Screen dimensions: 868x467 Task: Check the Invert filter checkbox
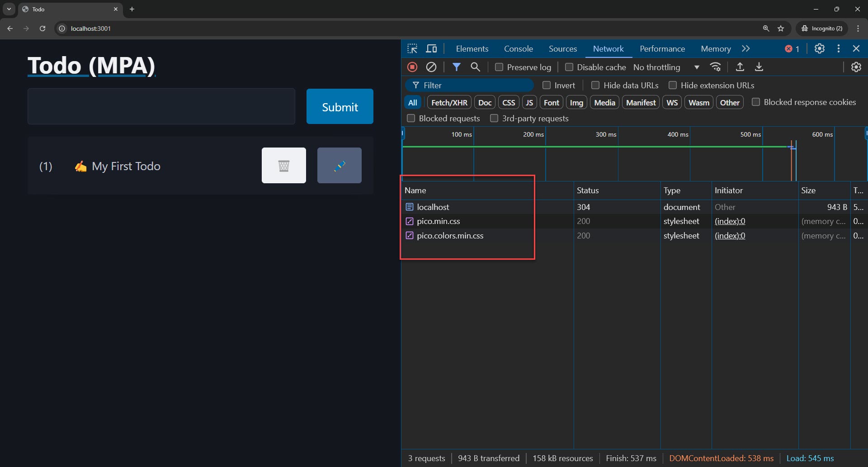[547, 85]
